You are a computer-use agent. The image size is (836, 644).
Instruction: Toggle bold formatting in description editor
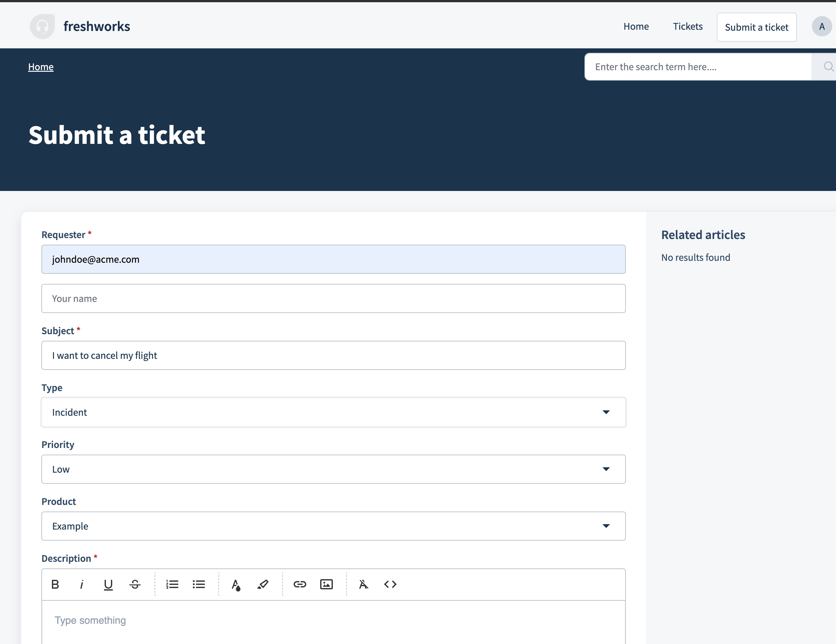[x=55, y=584]
